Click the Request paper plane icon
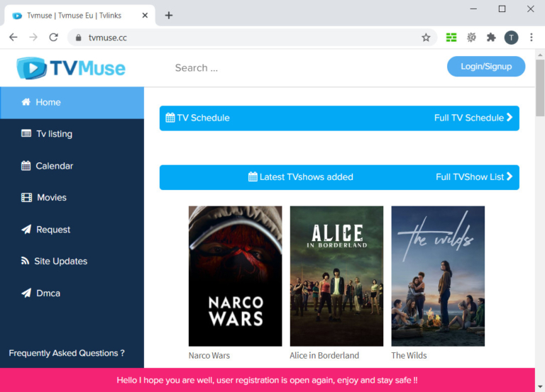Screen dimensions: 545x392 pyautogui.click(x=26, y=230)
